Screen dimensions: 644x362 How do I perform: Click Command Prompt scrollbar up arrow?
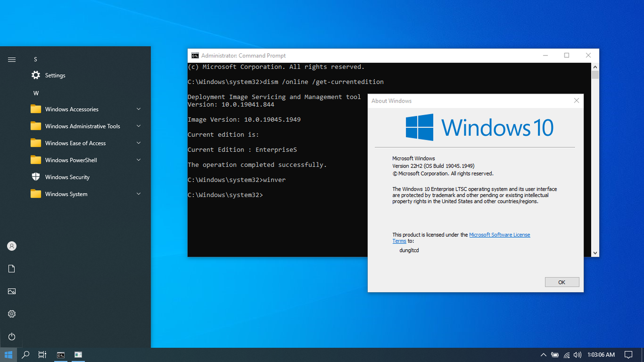[x=595, y=67]
